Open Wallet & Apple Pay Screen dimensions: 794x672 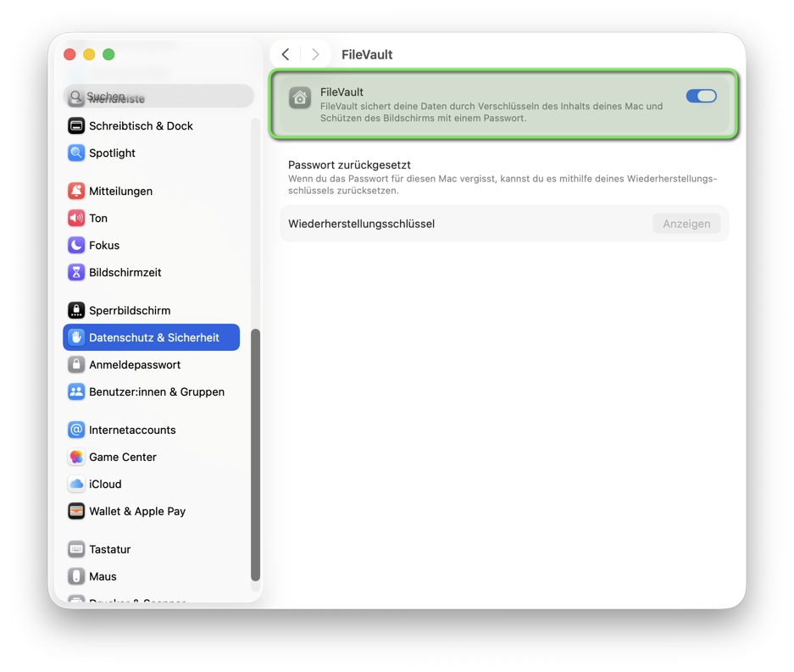coord(136,511)
